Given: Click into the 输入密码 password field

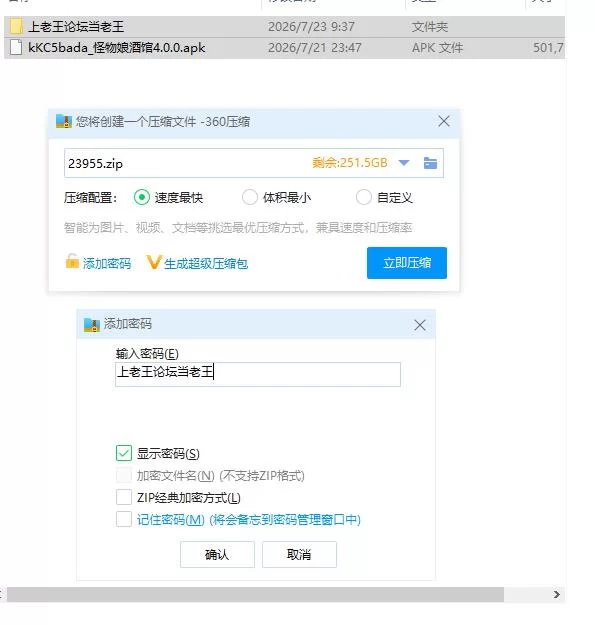Looking at the screenshot, I should point(258,374).
